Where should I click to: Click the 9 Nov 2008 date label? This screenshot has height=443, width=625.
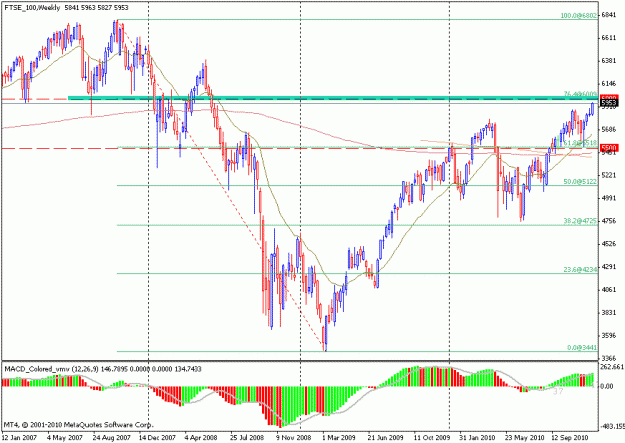294,437
